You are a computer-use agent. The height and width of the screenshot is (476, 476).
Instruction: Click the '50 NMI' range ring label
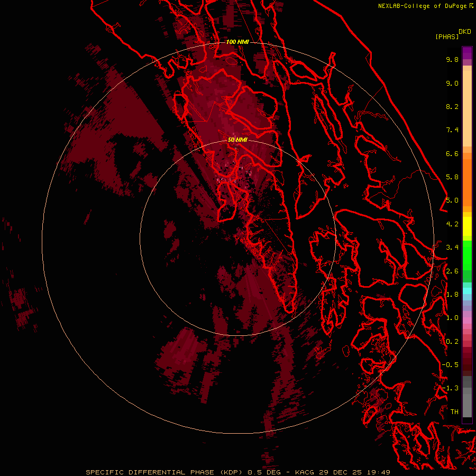point(237,140)
